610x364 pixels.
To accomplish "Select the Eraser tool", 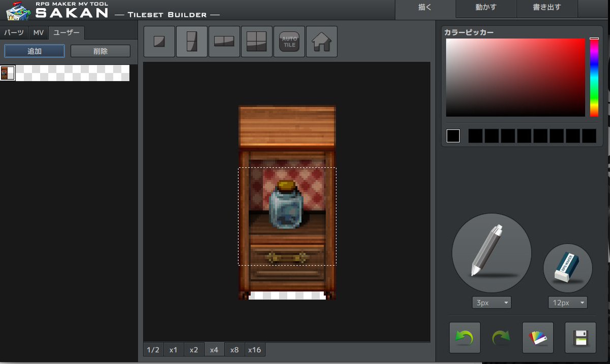I will point(568,268).
